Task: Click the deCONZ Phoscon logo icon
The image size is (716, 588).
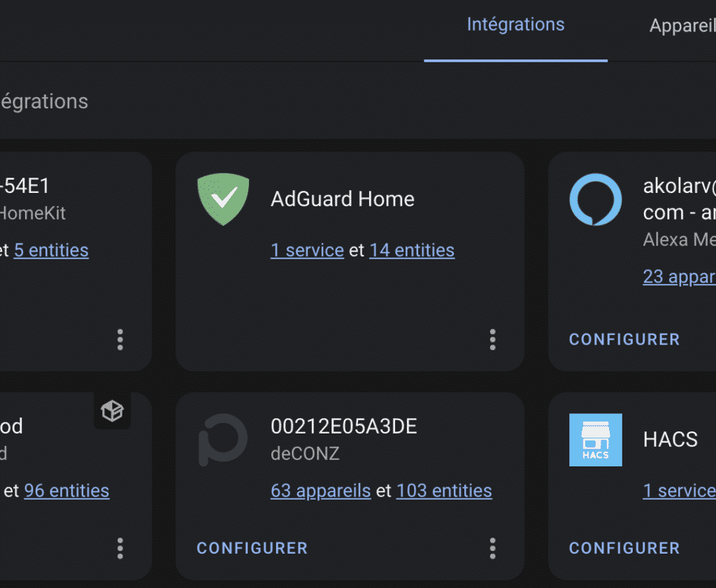Action: pyautogui.click(x=223, y=440)
